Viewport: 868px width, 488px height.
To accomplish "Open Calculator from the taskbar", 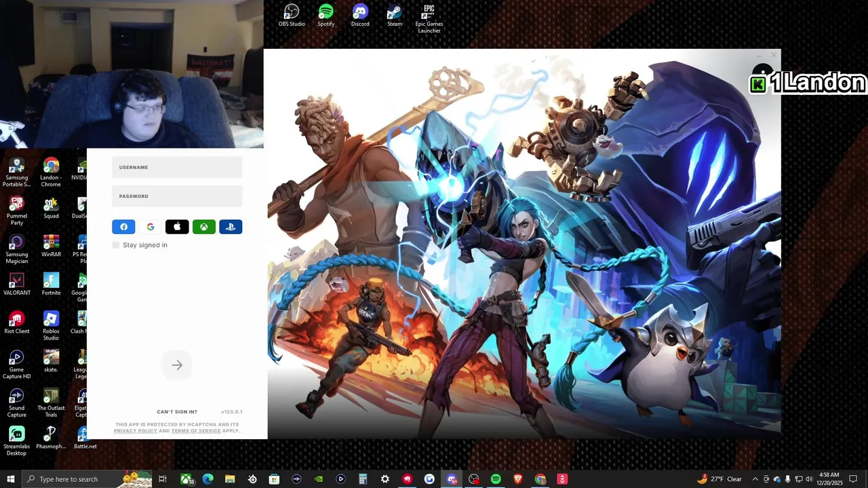I will pyautogui.click(x=363, y=479).
